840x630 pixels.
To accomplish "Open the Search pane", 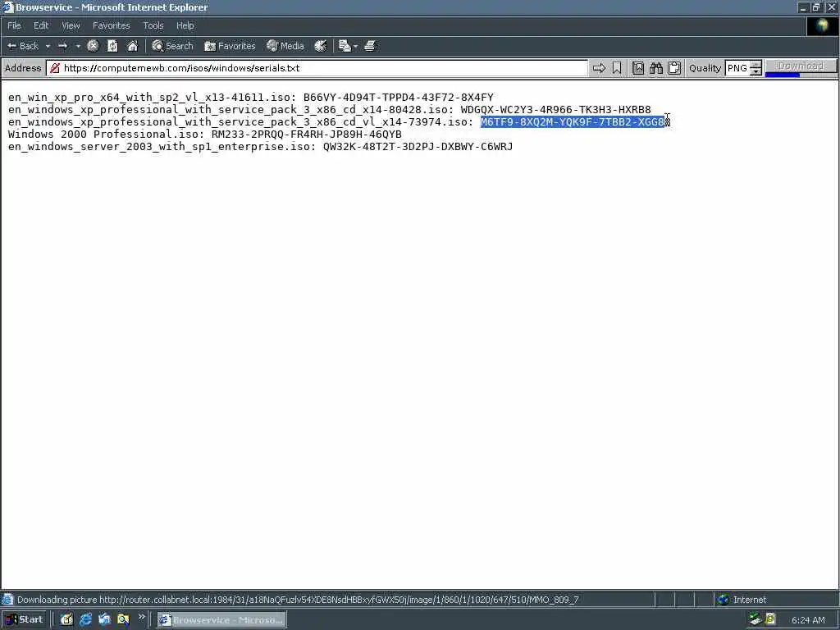I will click(x=172, y=46).
